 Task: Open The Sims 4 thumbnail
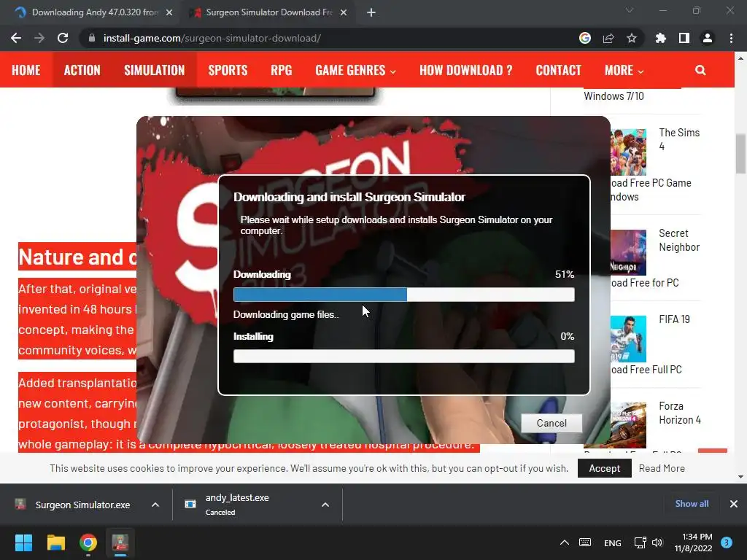[x=628, y=152]
